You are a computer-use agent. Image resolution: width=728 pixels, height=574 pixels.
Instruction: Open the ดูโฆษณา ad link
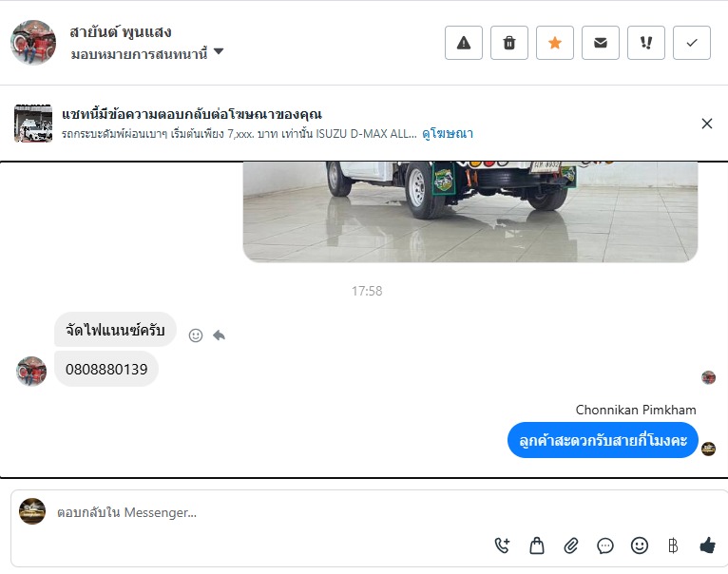pos(448,134)
